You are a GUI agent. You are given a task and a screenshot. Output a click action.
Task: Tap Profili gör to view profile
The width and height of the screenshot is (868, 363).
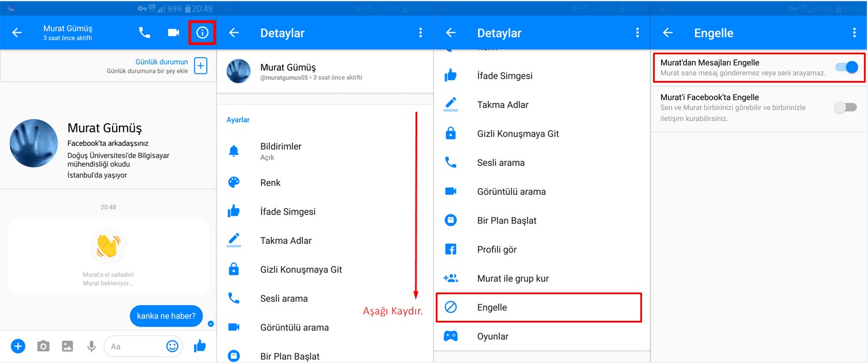pos(496,250)
